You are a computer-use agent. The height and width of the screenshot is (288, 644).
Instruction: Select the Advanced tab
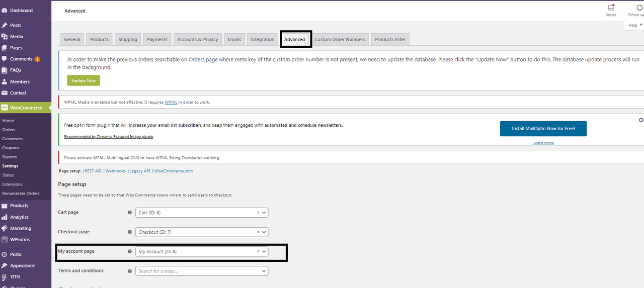[294, 39]
